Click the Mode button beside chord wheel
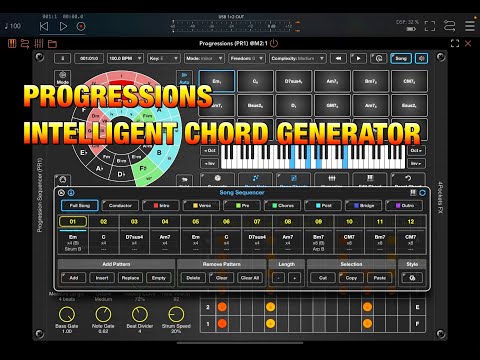480x360 pixels. tap(62, 78)
